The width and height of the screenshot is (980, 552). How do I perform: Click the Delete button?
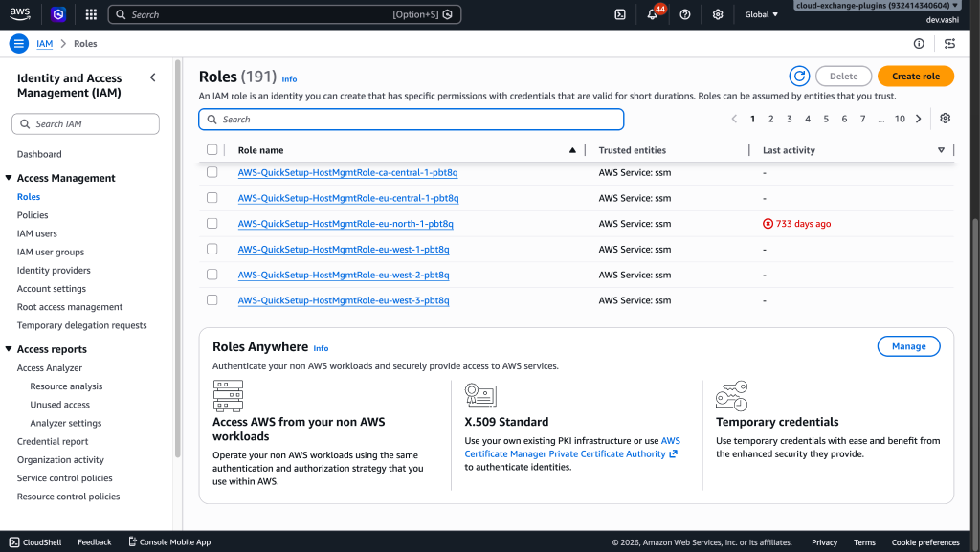(x=844, y=77)
